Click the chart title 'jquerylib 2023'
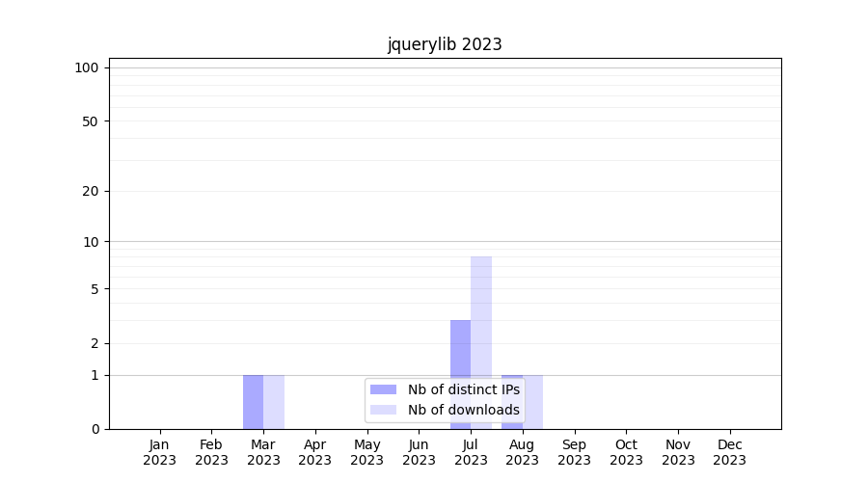 (445, 44)
